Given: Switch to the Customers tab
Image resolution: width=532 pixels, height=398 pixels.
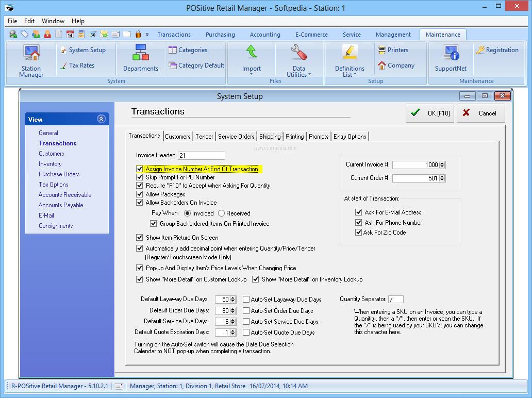Looking at the screenshot, I should pos(178,137).
